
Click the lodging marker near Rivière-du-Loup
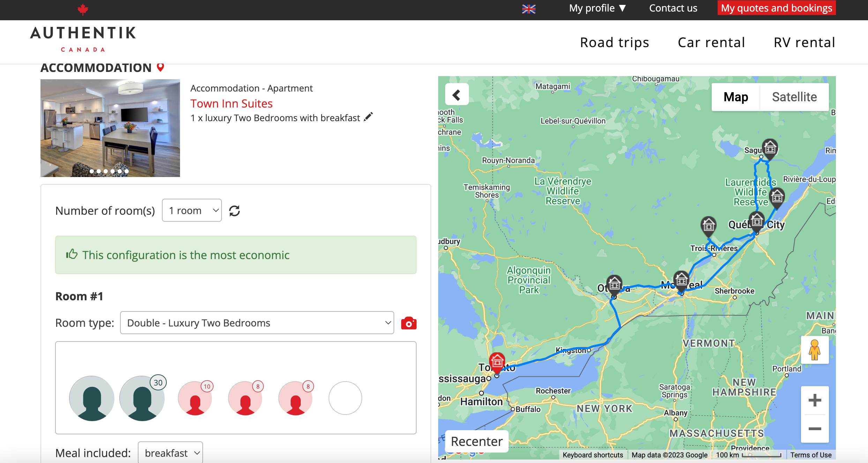(x=777, y=198)
